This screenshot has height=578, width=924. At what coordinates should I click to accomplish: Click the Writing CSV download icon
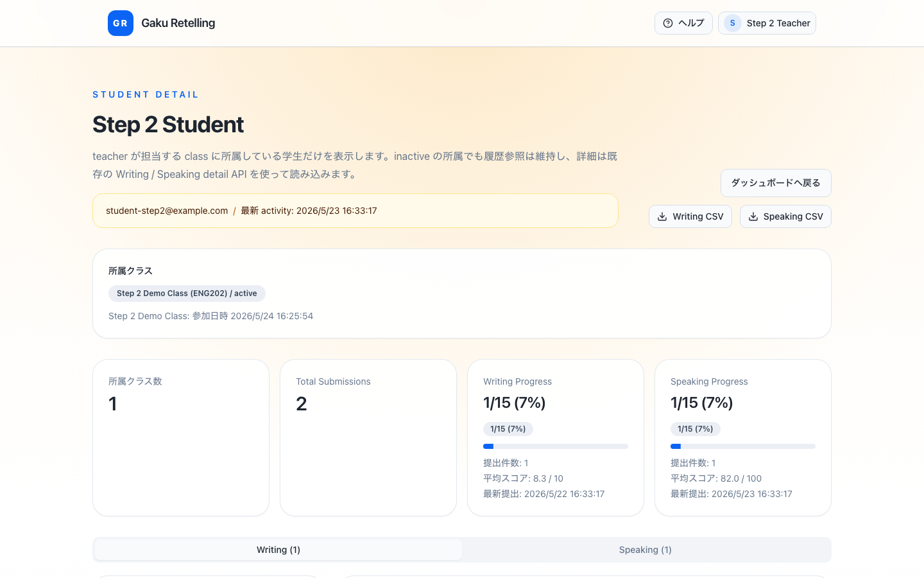click(x=662, y=216)
